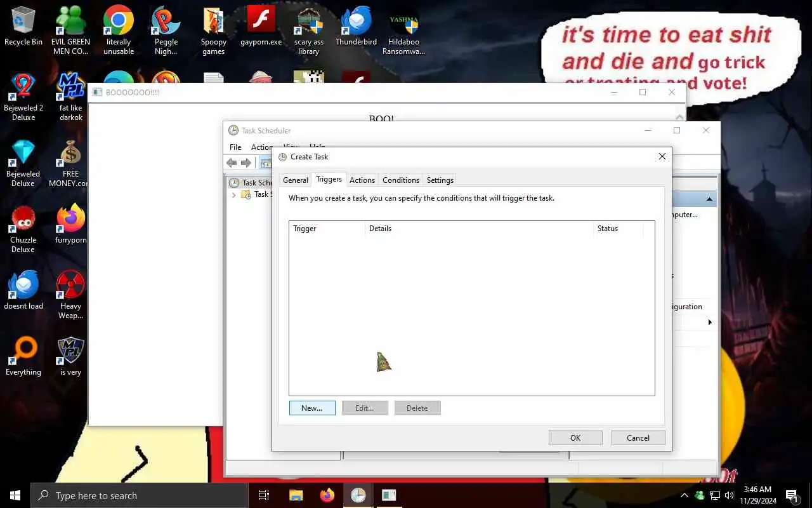Screen dimensions: 812x508
Task: Open the Peggle Nights desktop shortcut
Action: [166, 30]
